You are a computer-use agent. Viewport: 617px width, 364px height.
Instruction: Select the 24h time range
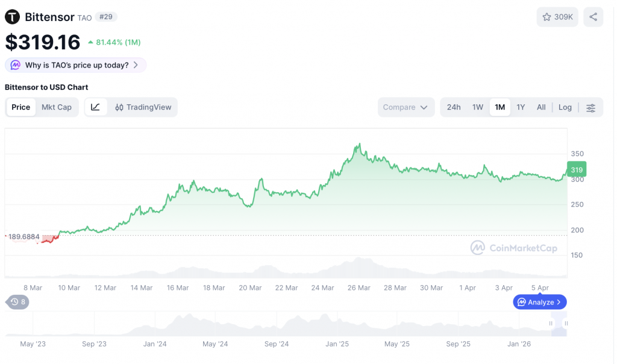[x=454, y=107]
